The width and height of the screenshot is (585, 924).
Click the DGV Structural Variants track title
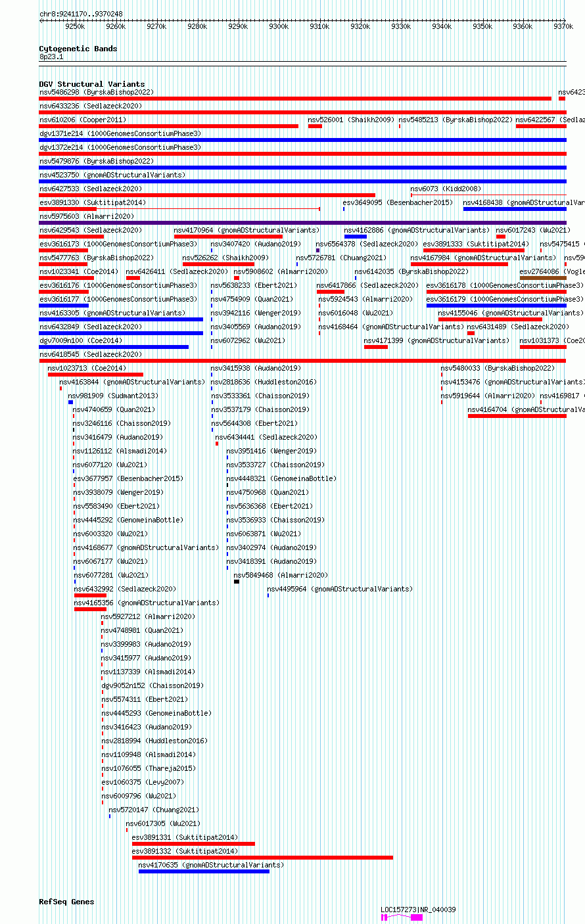coord(92,84)
